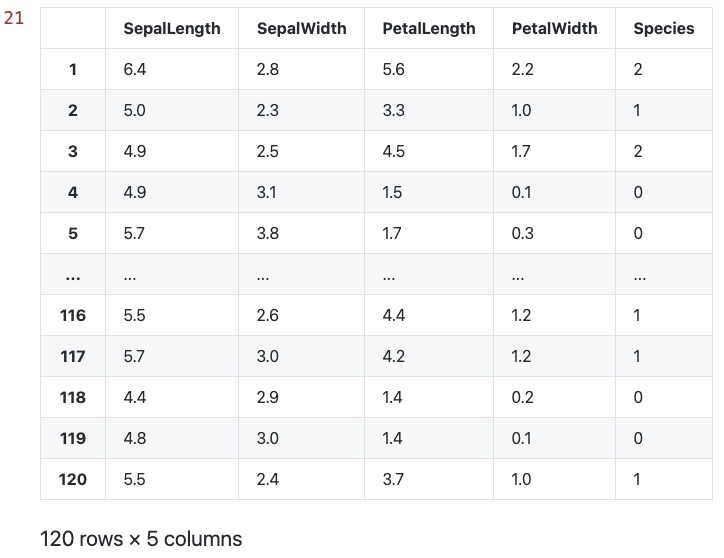Click SepalLength value 4.4 in row 118
724x558 pixels.
click(134, 397)
